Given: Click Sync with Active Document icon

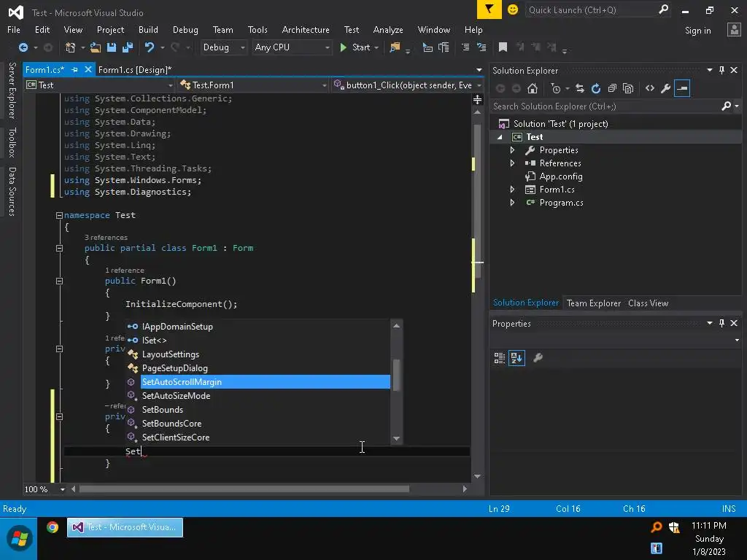Looking at the screenshot, I should [x=580, y=88].
